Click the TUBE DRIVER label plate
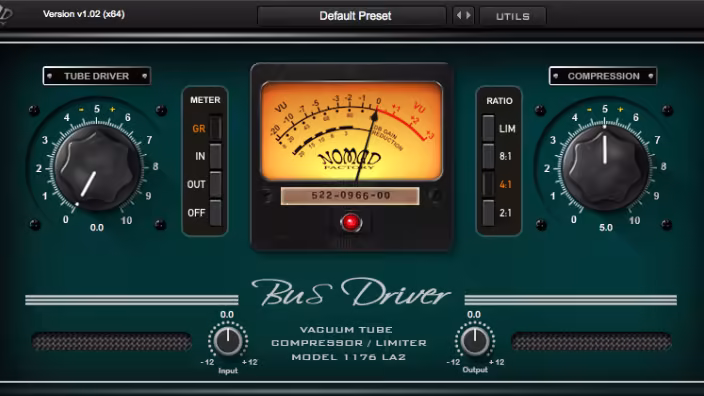This screenshot has height=396, width=704. [x=97, y=76]
